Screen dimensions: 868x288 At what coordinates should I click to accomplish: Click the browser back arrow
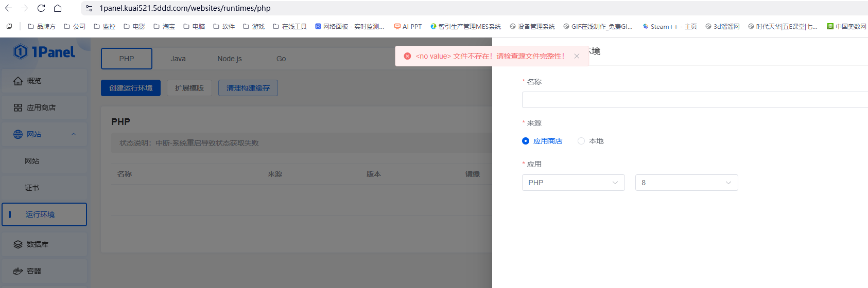[9, 8]
